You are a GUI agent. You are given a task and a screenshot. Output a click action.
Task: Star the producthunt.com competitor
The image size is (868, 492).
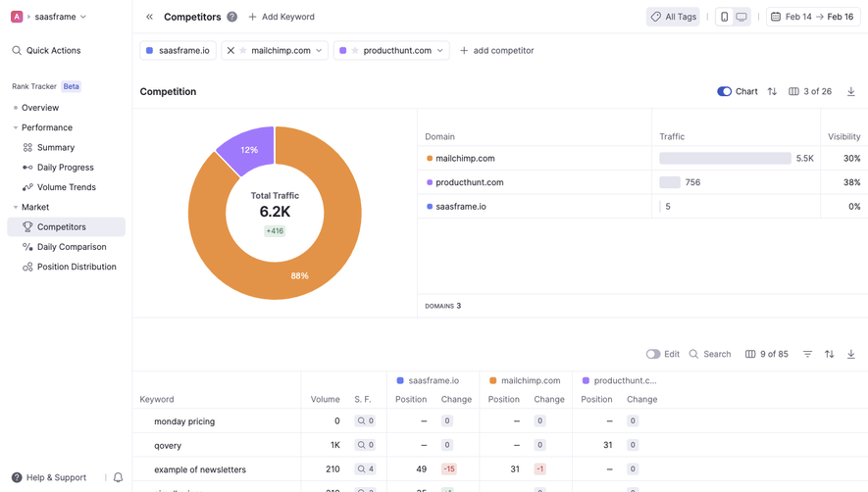(x=355, y=50)
